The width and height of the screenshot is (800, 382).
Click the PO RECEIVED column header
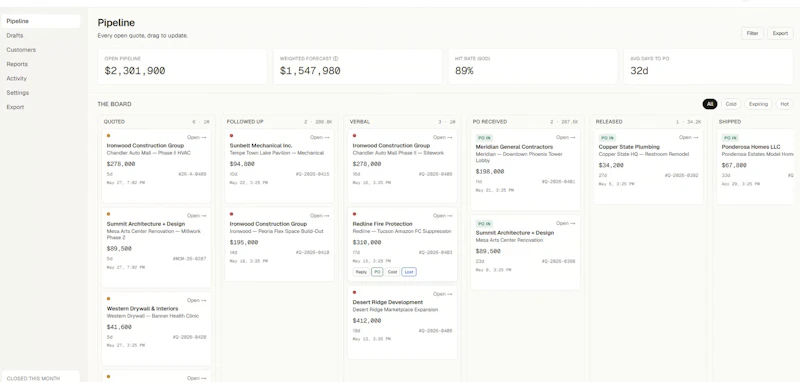(x=490, y=122)
